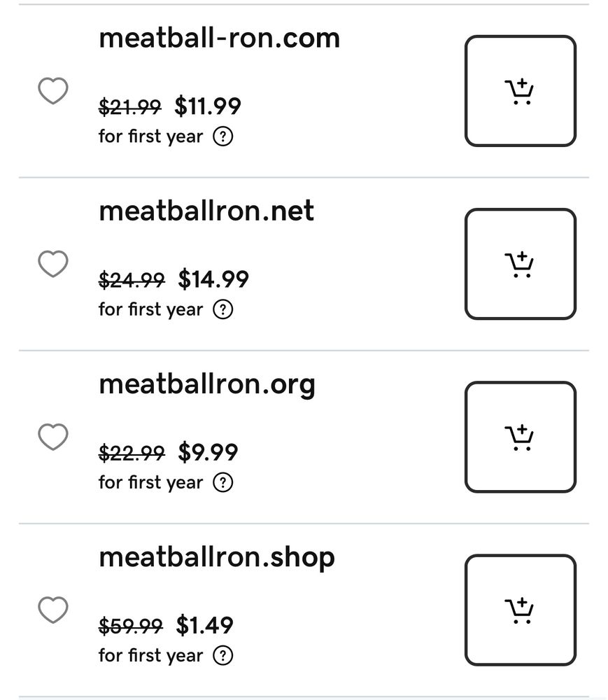608x700 pixels.
Task: Add meatballron.org to cart
Action: click(521, 437)
